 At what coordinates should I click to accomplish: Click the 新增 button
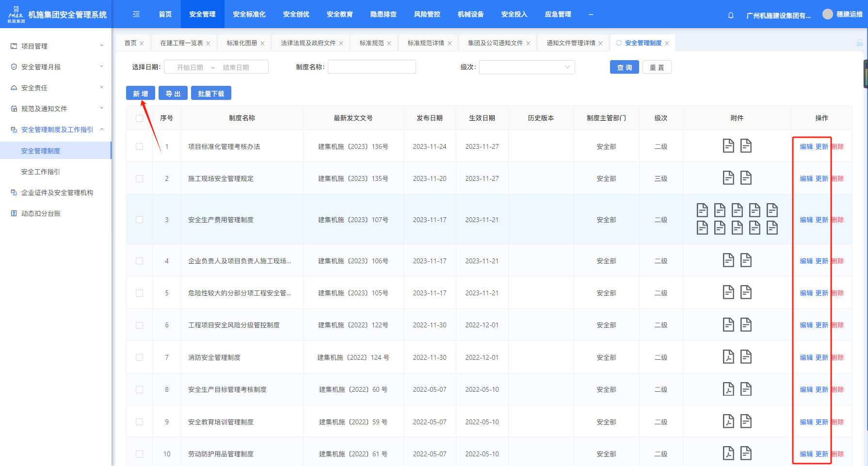pyautogui.click(x=141, y=94)
